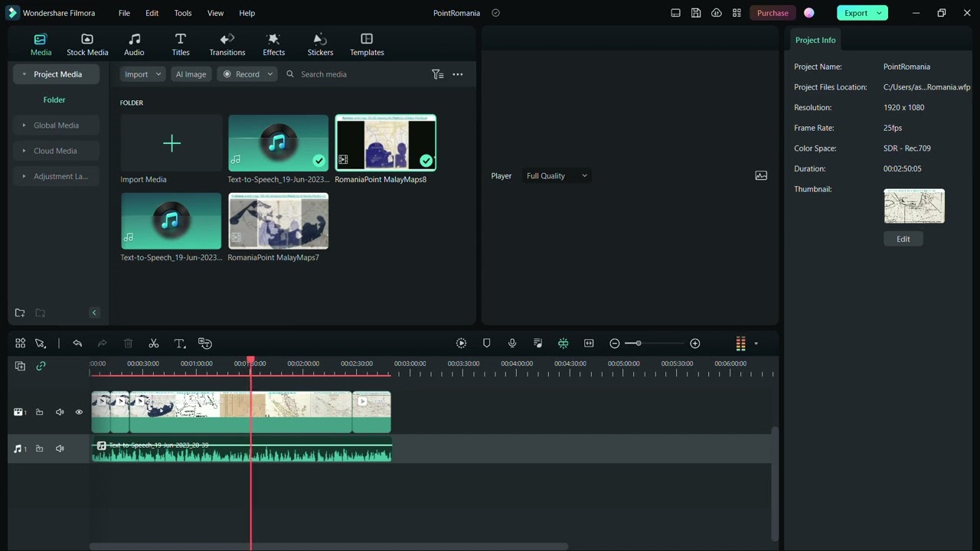Click the project thumbnail image
980x551 pixels.
tap(914, 206)
